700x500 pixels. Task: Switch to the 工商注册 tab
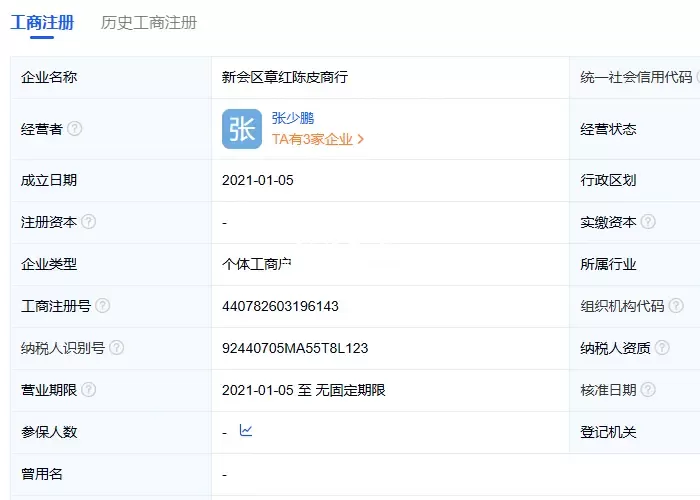pos(42,22)
